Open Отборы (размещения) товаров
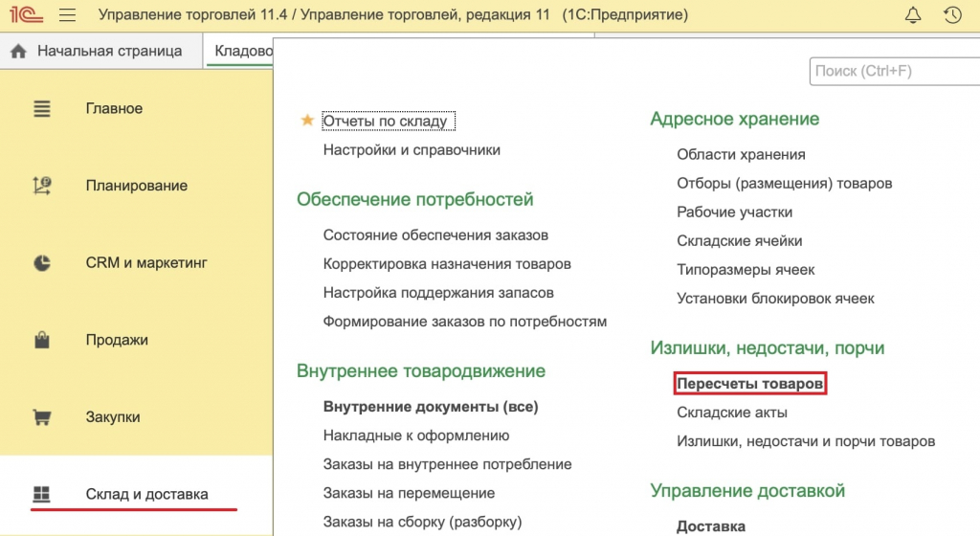 coord(785,184)
